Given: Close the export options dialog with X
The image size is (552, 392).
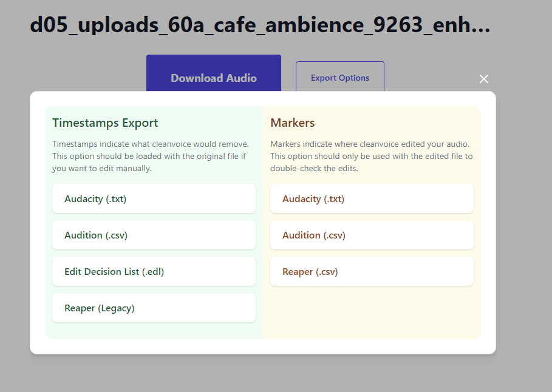Looking at the screenshot, I should coord(484,79).
